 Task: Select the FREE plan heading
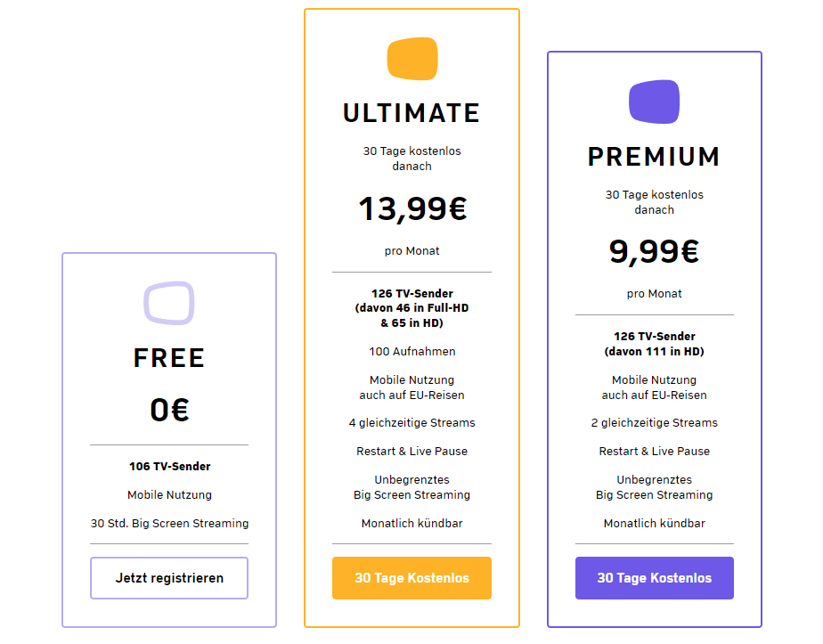[x=169, y=358]
